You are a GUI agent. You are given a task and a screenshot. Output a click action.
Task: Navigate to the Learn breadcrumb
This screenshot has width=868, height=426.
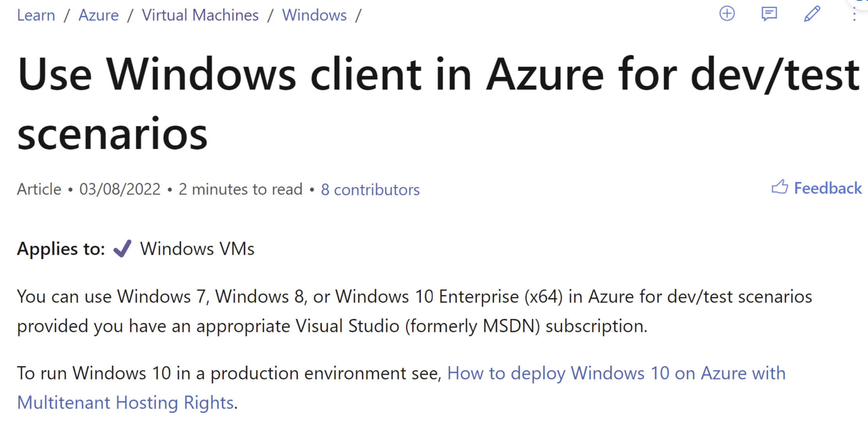point(36,15)
